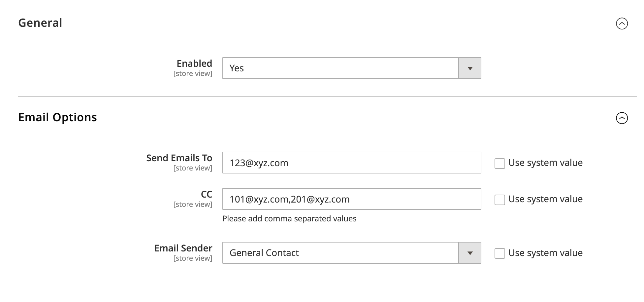
Task: Enable the Use system value checkbox for CC
Action: (499, 200)
